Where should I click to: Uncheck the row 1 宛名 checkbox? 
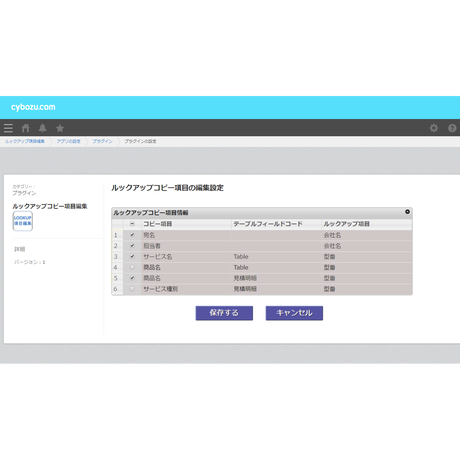tap(132, 235)
